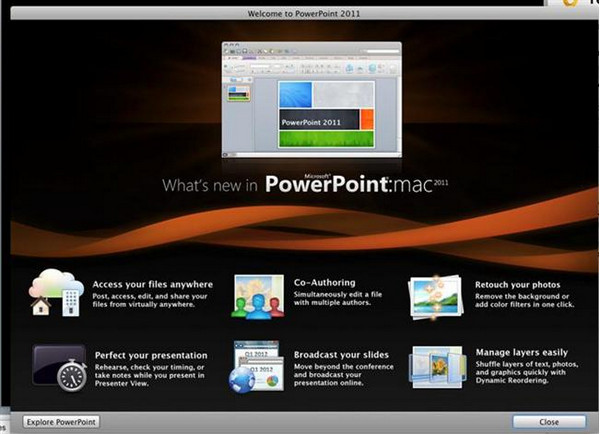Select the 'Retouch your photos' heading
This screenshot has height=434, width=600.
click(517, 285)
